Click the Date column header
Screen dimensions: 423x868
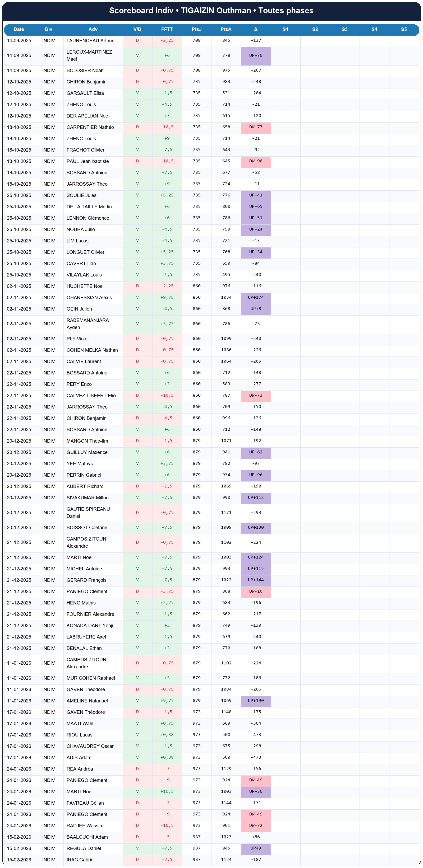tap(19, 29)
